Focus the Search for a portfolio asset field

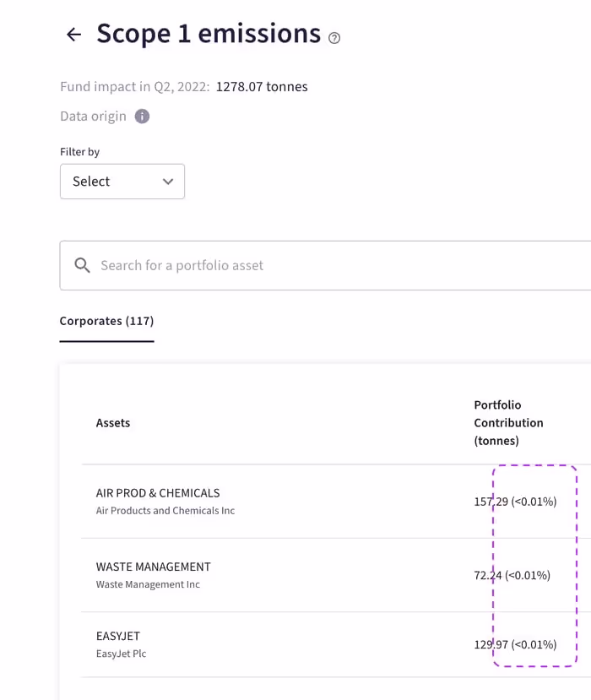click(325, 266)
